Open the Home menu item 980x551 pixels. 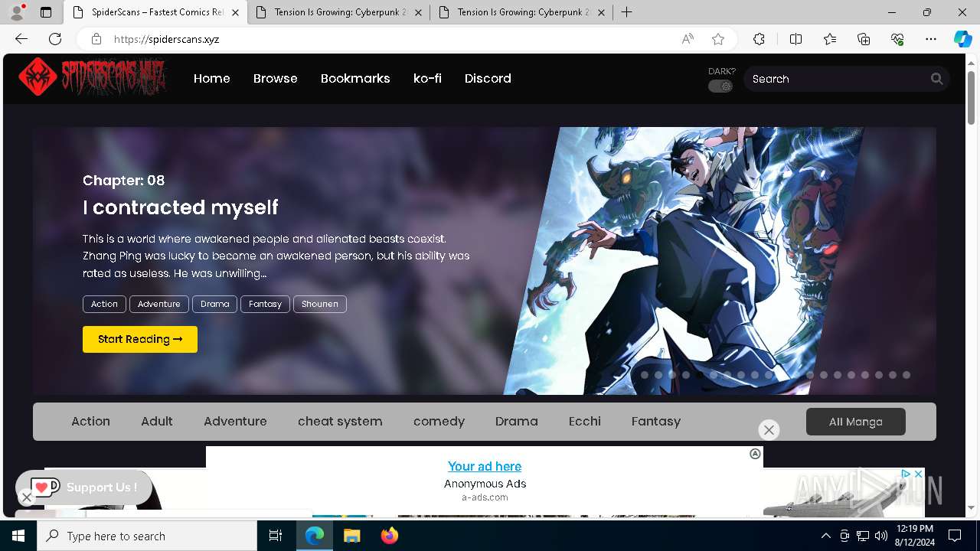pyautogui.click(x=212, y=78)
